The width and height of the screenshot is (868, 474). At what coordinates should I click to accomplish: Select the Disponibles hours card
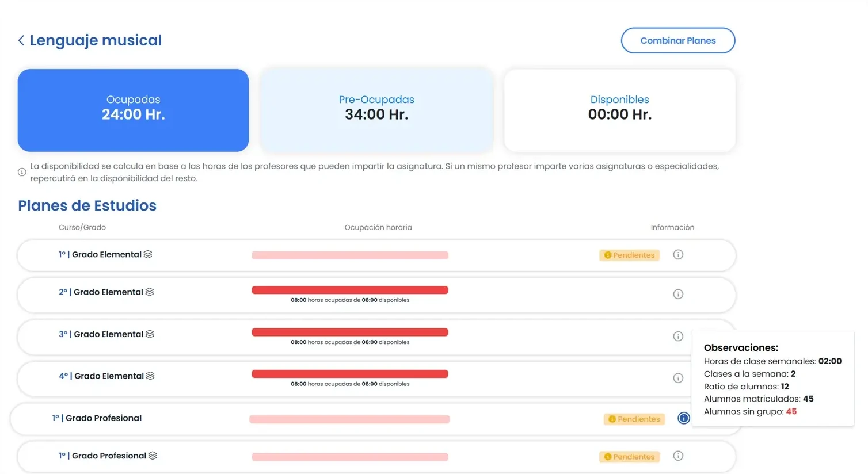point(619,110)
